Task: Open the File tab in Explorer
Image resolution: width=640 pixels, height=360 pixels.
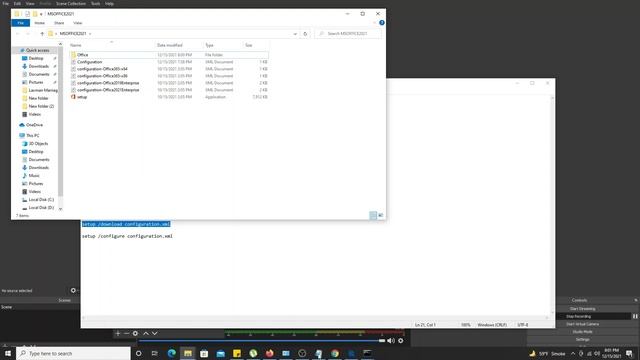Action: [x=20, y=23]
